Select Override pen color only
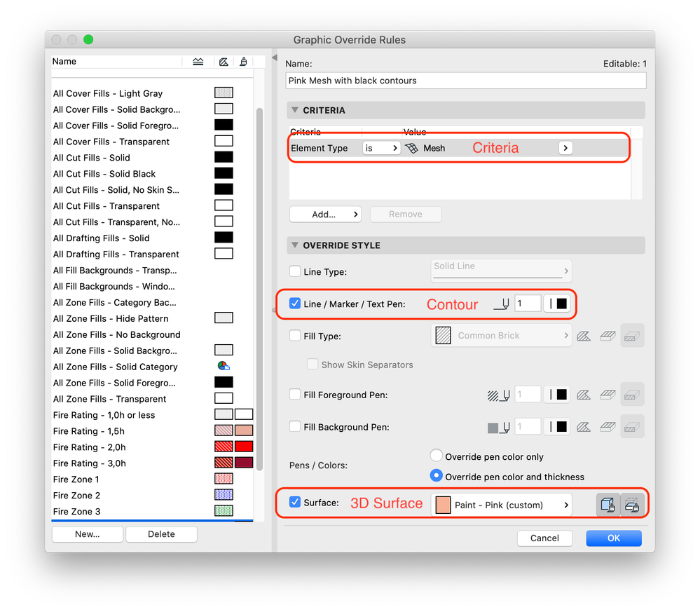This screenshot has width=700, height=612. 436,456
